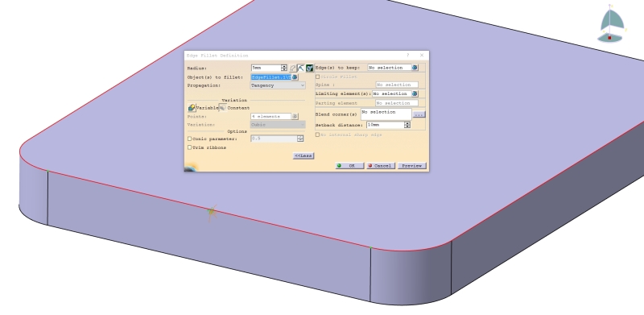Click the Radius spinner arrows
Screen dimensions: 644x315
point(284,68)
